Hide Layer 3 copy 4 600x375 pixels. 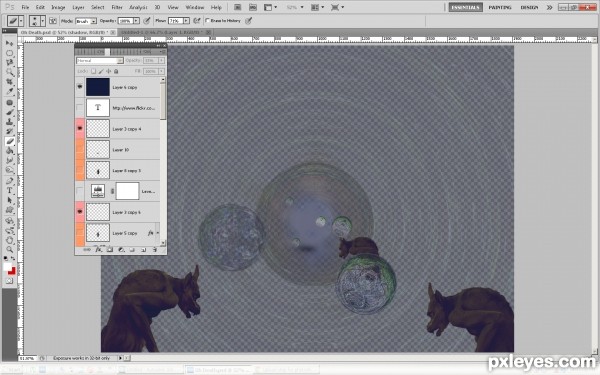[80, 129]
